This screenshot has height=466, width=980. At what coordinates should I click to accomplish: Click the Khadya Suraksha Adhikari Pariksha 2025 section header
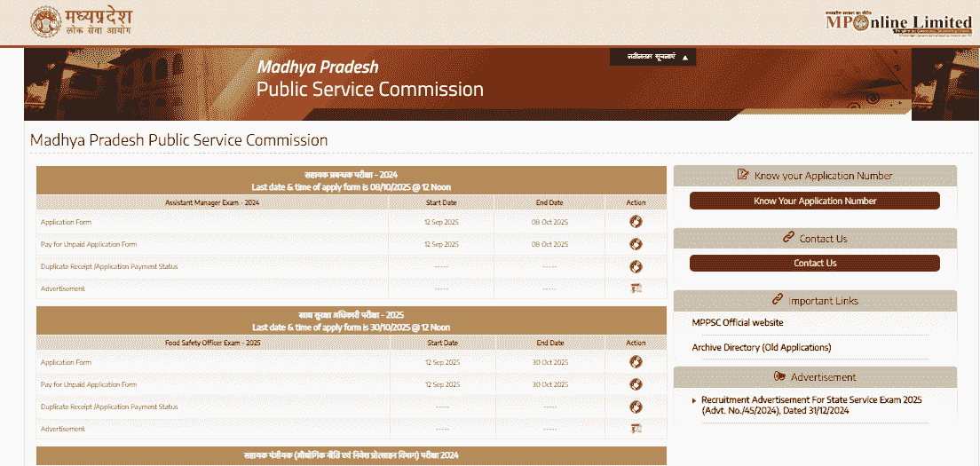click(352, 321)
